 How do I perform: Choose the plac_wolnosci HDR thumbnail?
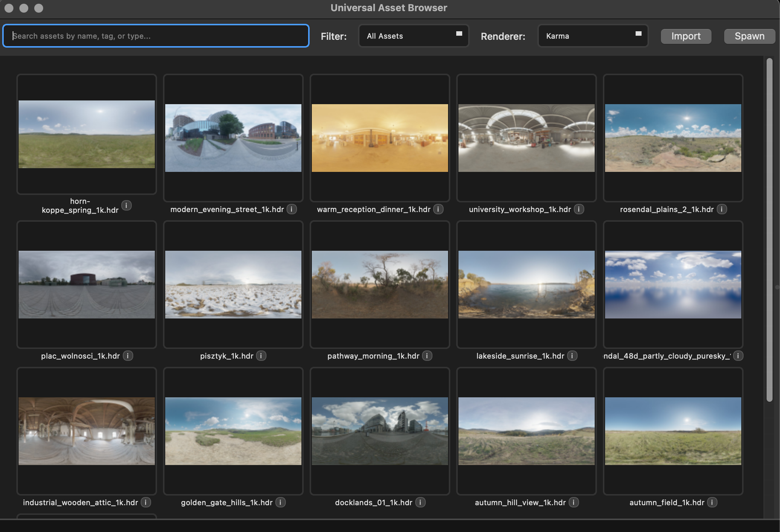pos(86,284)
